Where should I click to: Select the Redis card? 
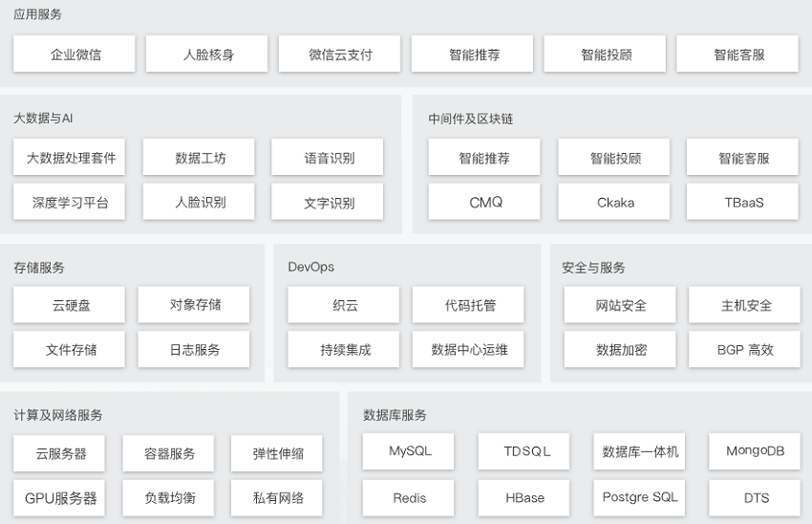point(409,498)
